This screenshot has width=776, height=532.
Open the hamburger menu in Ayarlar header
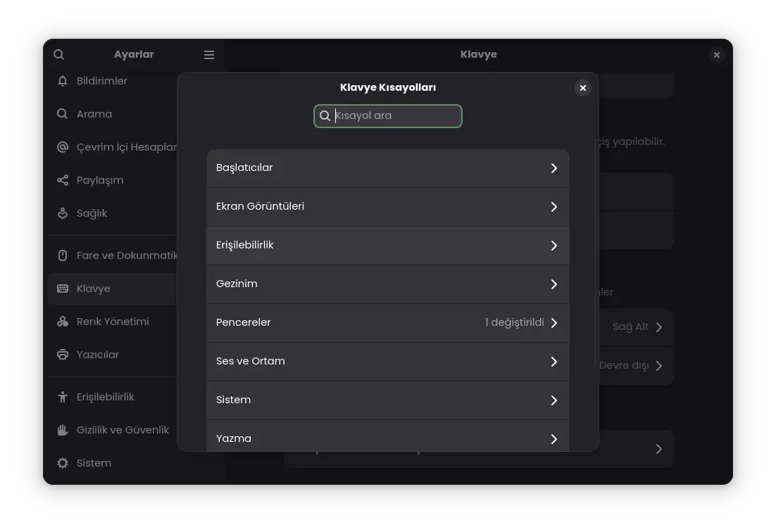(x=209, y=55)
